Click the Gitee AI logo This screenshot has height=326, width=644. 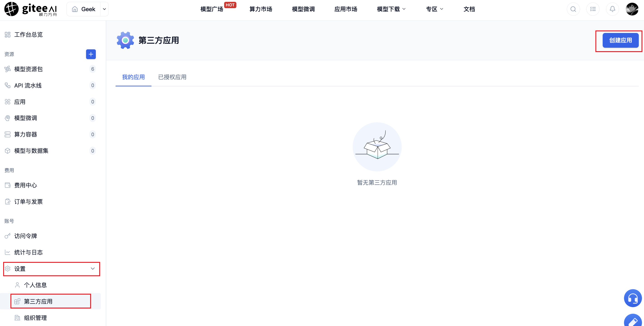pos(30,9)
